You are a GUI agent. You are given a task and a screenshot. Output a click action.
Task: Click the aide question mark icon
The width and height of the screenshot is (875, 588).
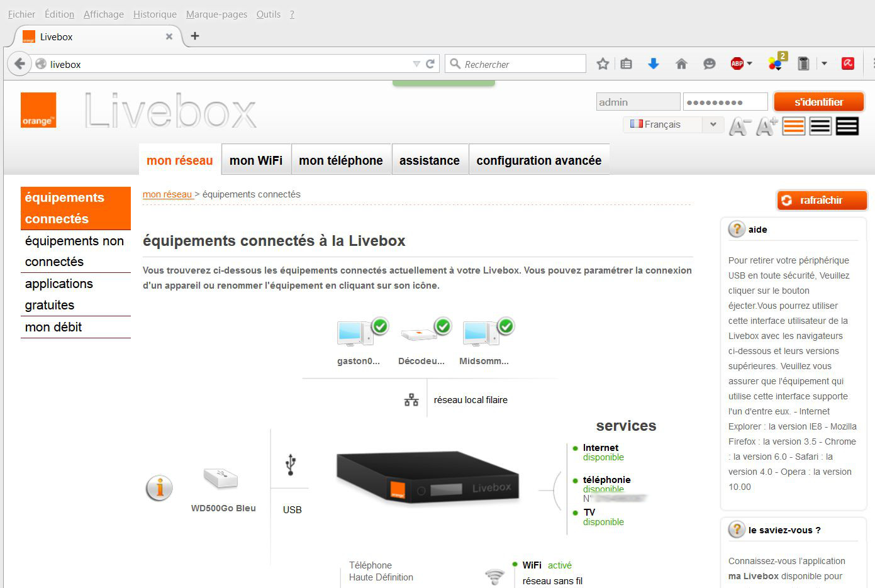click(737, 230)
